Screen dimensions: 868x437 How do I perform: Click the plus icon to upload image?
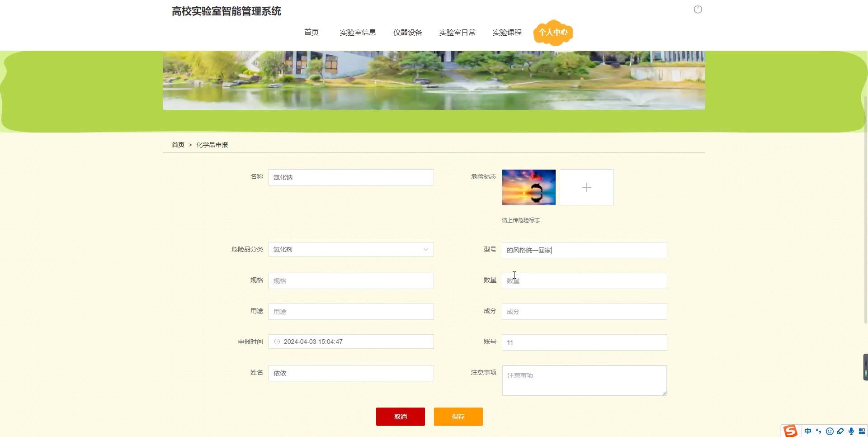587,187
